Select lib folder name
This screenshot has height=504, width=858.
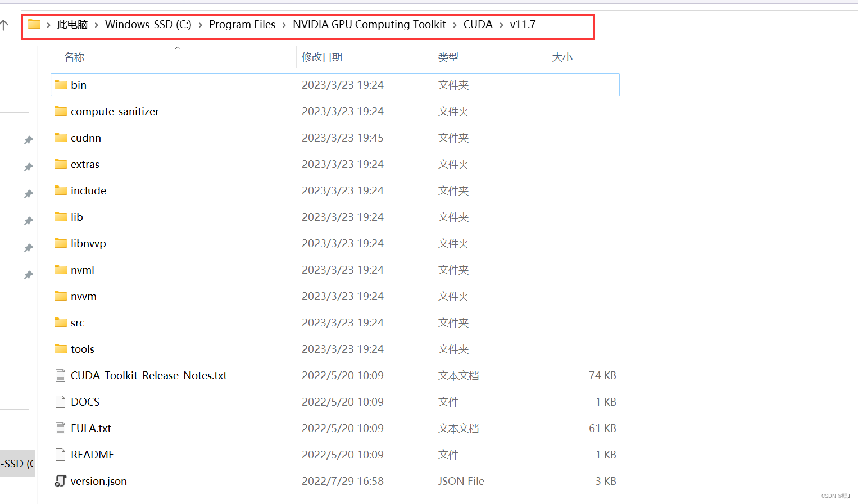77,217
